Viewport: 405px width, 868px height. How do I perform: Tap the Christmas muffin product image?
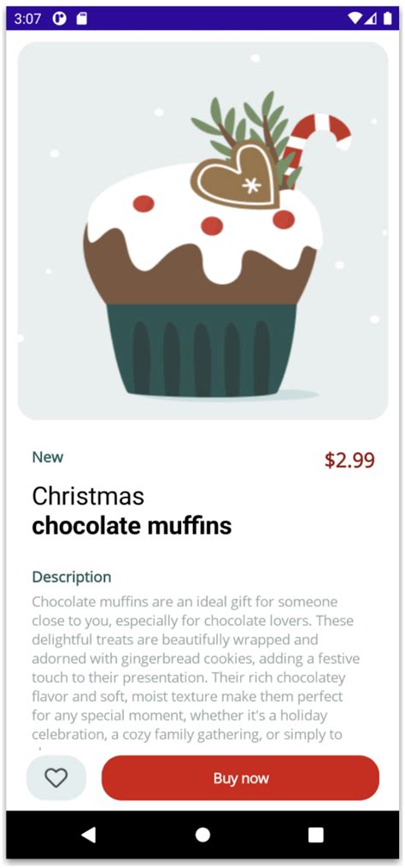pos(202,231)
